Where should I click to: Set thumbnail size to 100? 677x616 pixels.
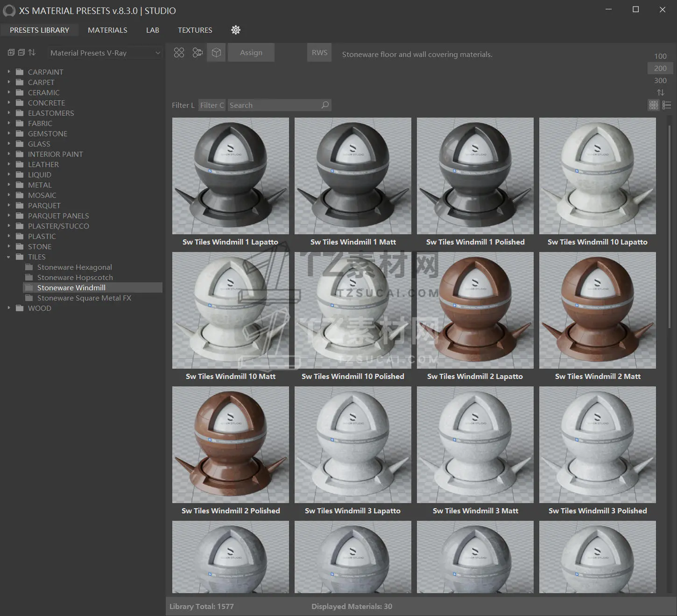pos(660,56)
